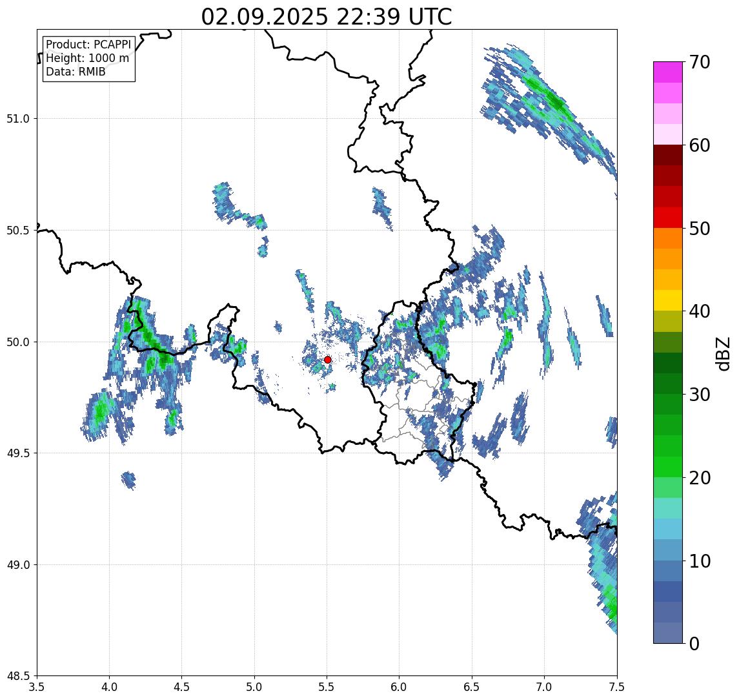The image size is (739, 700).
Task: Click the colorbar tick label 30
Action: pos(700,395)
